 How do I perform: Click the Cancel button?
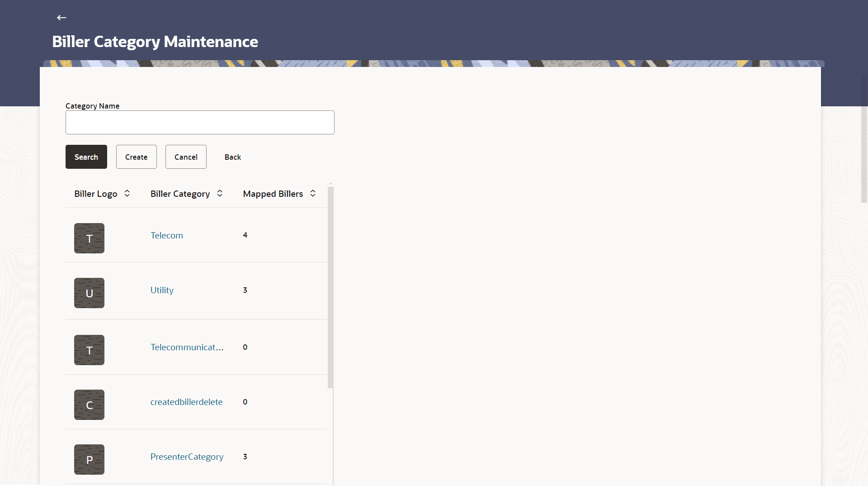186,157
